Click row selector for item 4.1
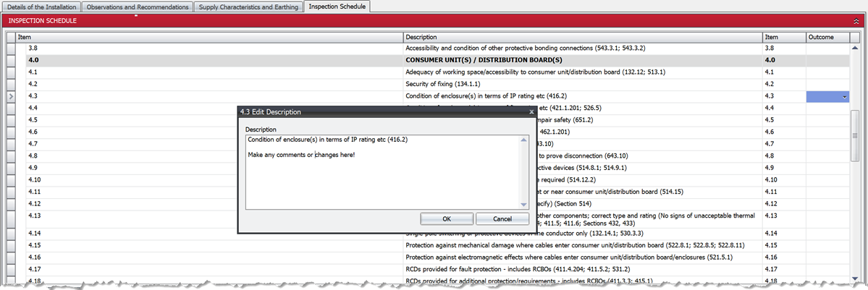 (x=12, y=72)
